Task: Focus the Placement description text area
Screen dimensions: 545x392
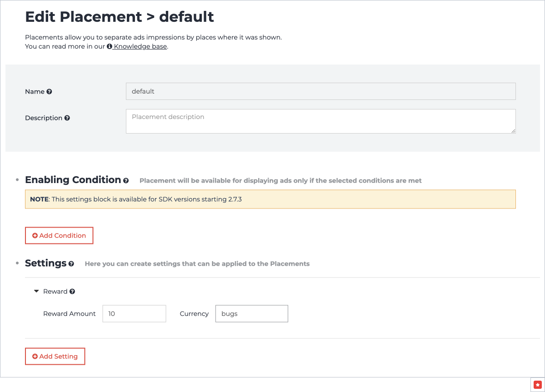Action: tap(320, 121)
